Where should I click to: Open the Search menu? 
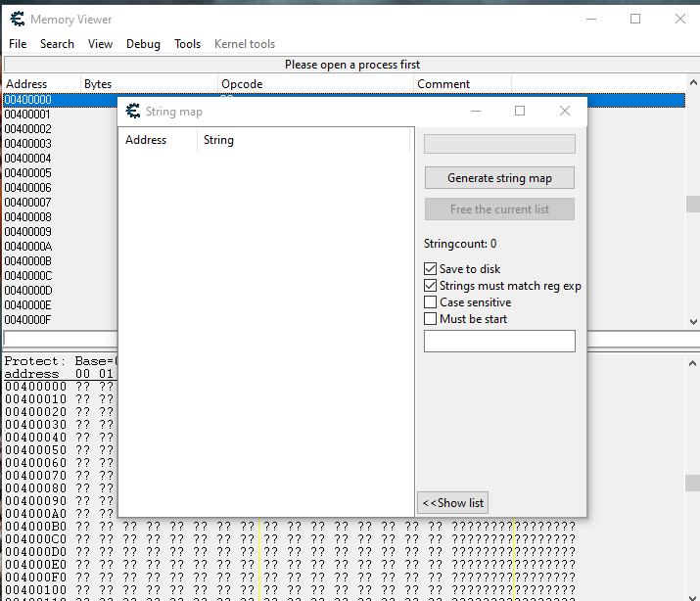(x=57, y=44)
